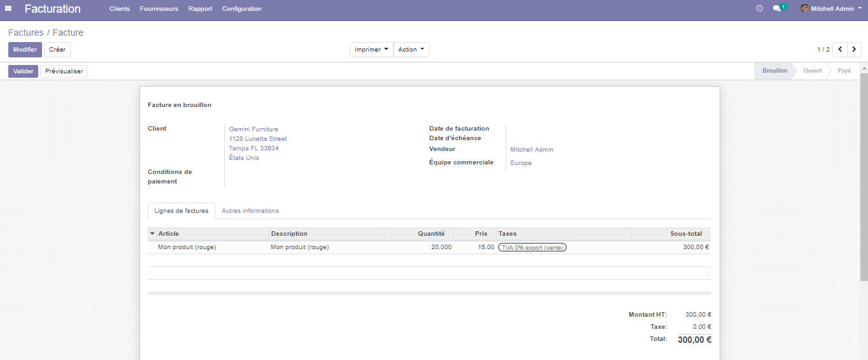Open the activities clock icon
Screen dimensions: 868x360
coord(759,8)
